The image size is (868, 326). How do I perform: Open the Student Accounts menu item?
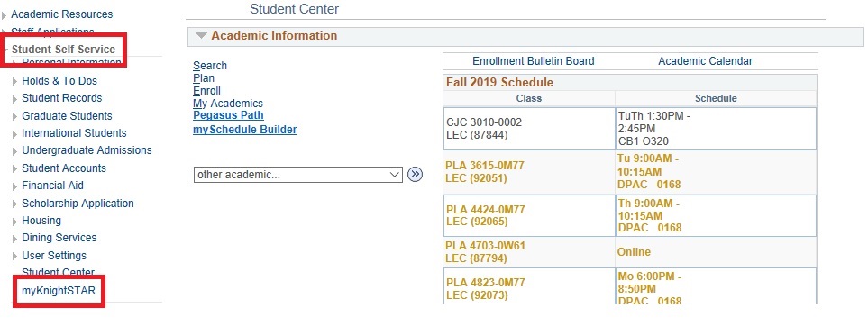[x=64, y=168]
